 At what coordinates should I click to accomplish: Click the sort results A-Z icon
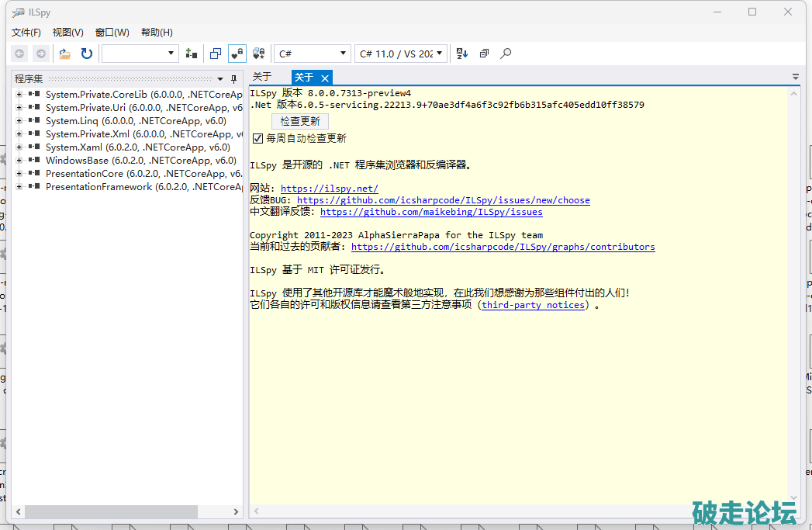pos(462,54)
